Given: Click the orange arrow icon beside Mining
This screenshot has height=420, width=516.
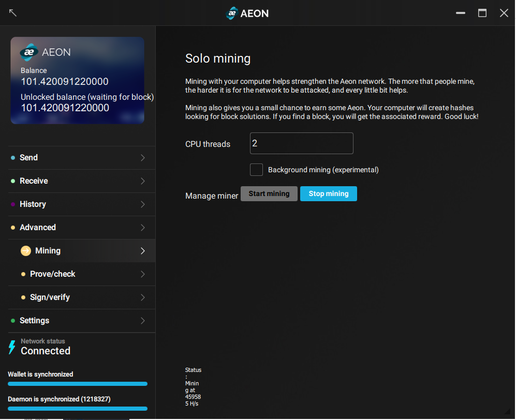Looking at the screenshot, I should tap(26, 251).
